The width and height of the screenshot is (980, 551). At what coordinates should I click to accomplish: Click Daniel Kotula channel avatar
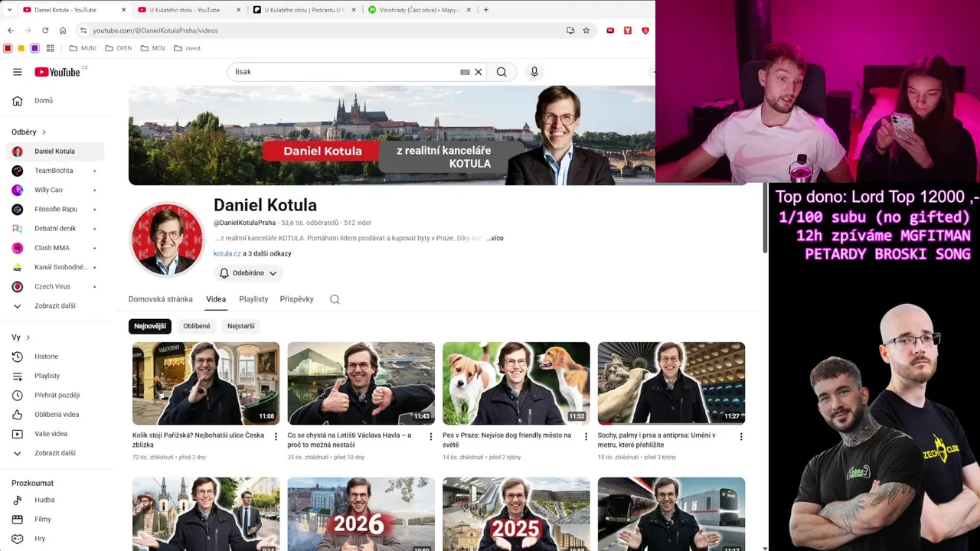[167, 240]
